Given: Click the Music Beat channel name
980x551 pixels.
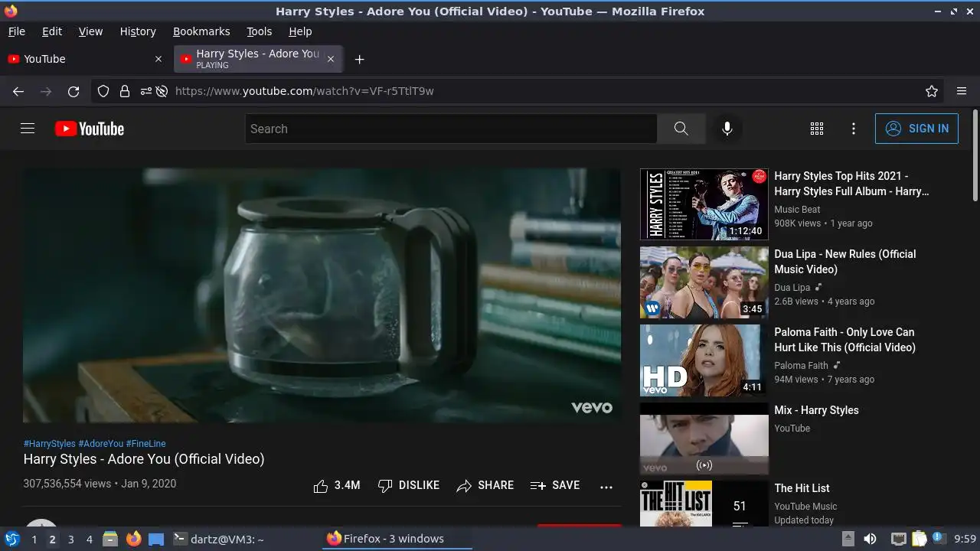Looking at the screenshot, I should point(797,210).
